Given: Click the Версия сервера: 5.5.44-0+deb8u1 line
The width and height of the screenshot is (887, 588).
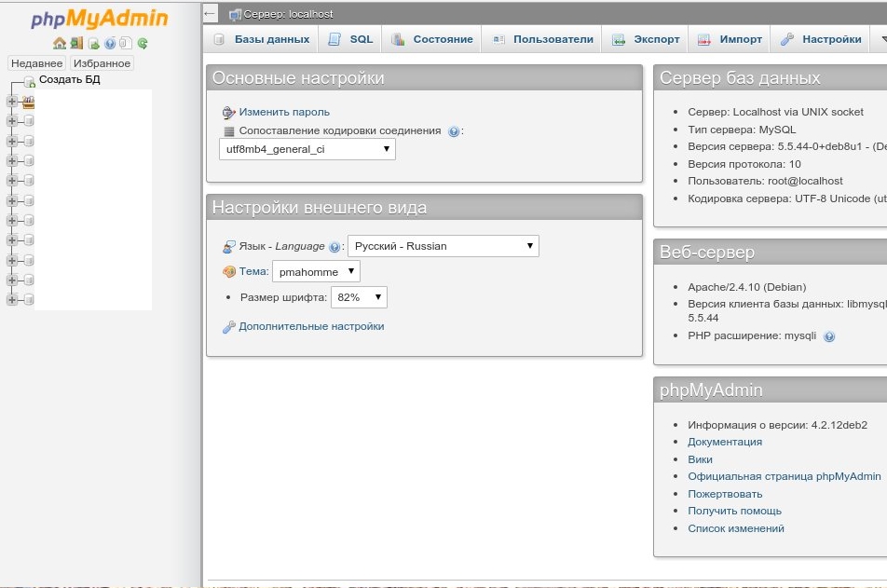Looking at the screenshot, I should tap(787, 146).
